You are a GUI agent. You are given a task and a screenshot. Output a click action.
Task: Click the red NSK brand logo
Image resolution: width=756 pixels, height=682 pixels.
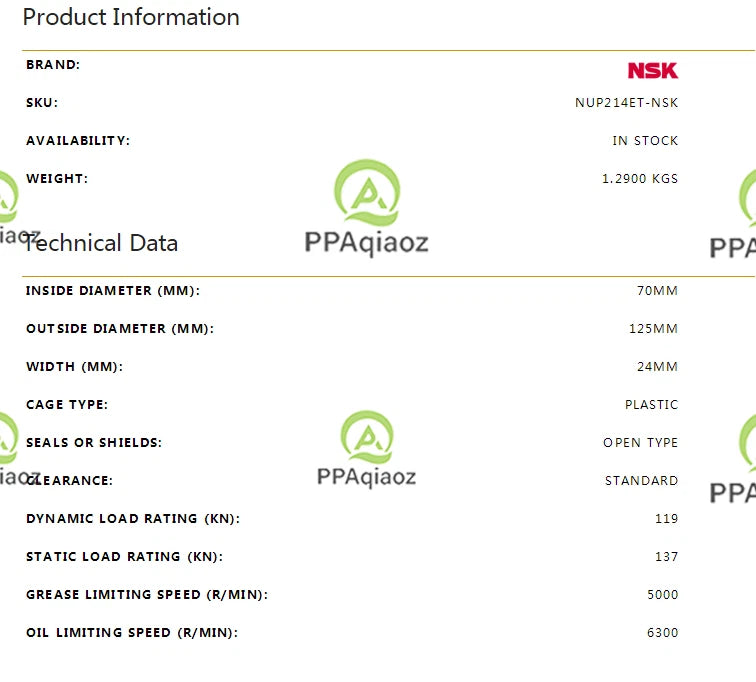pos(652,70)
